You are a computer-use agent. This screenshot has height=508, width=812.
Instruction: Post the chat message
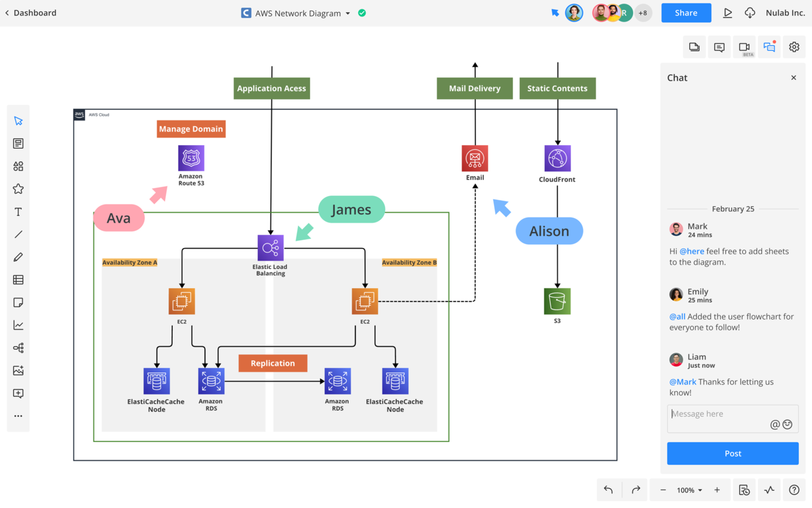tap(732, 454)
